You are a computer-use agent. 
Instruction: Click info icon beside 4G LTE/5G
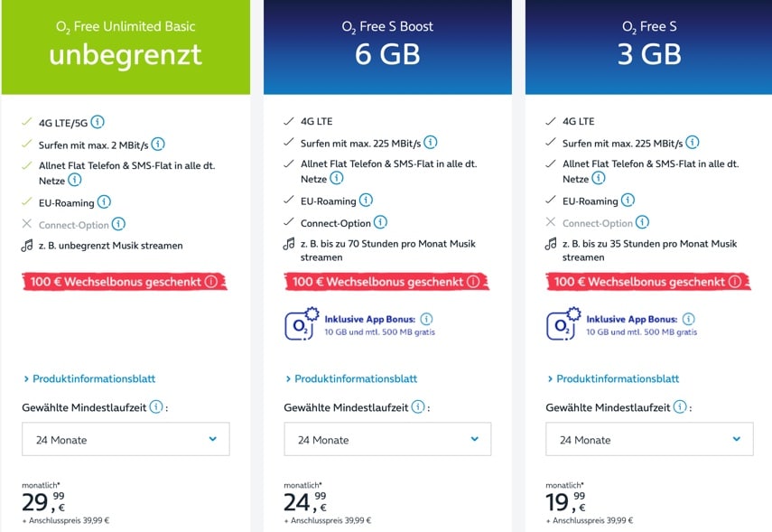[x=98, y=122]
